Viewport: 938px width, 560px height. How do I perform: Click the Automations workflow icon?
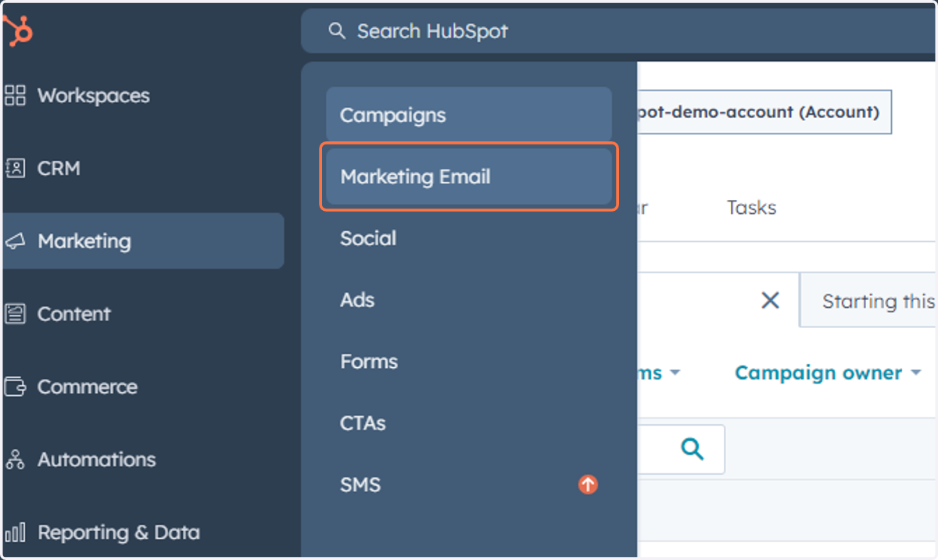pyautogui.click(x=15, y=459)
